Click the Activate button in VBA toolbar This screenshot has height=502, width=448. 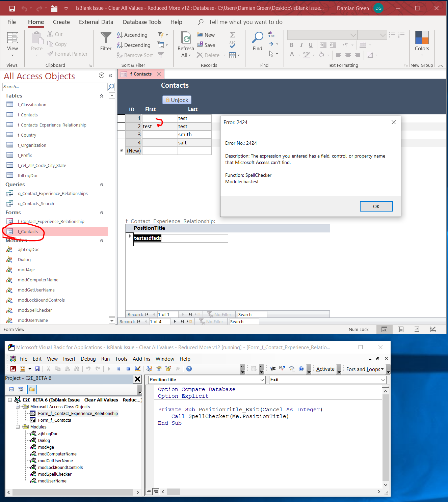coord(325,369)
